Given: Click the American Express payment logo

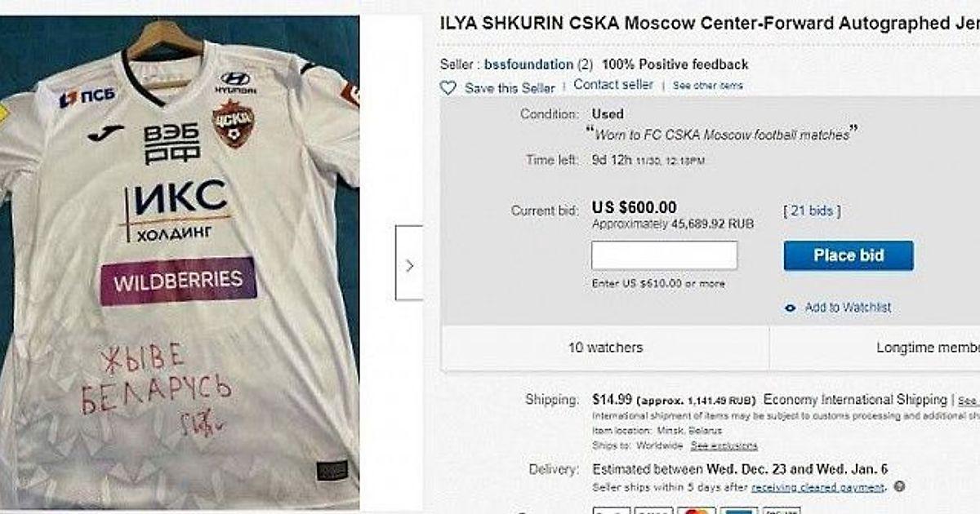Looking at the screenshot, I should pos(737,511).
